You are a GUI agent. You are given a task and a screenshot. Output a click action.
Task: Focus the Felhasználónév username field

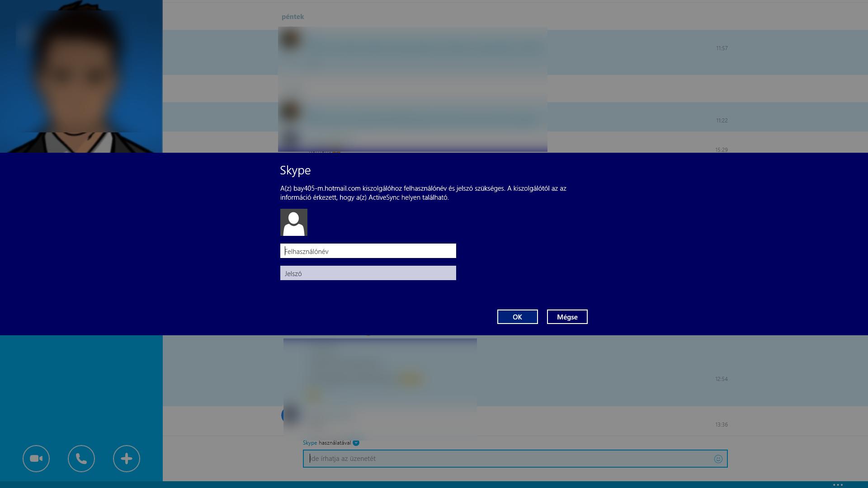pyautogui.click(x=368, y=251)
